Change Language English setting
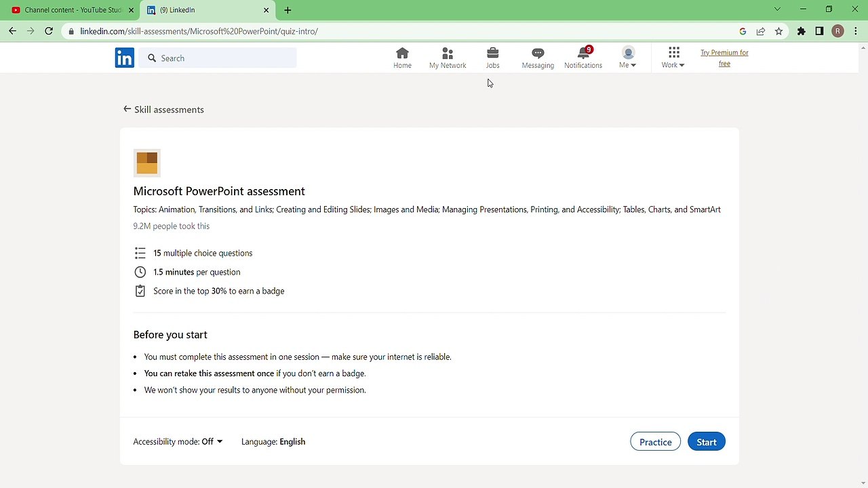The width and height of the screenshot is (868, 488). (273, 442)
